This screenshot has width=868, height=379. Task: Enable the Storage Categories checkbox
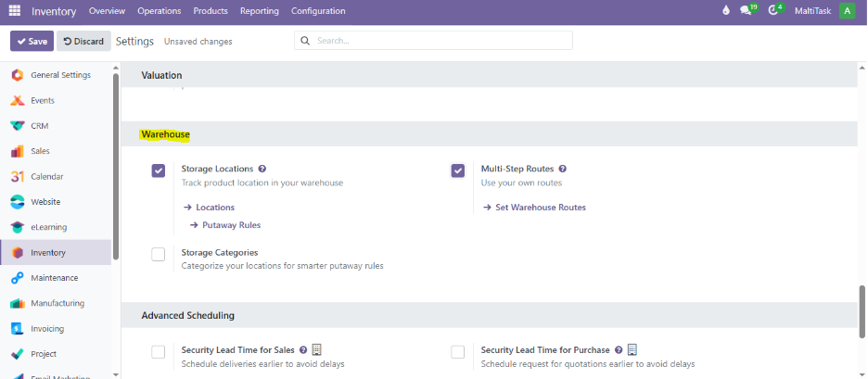tap(159, 254)
